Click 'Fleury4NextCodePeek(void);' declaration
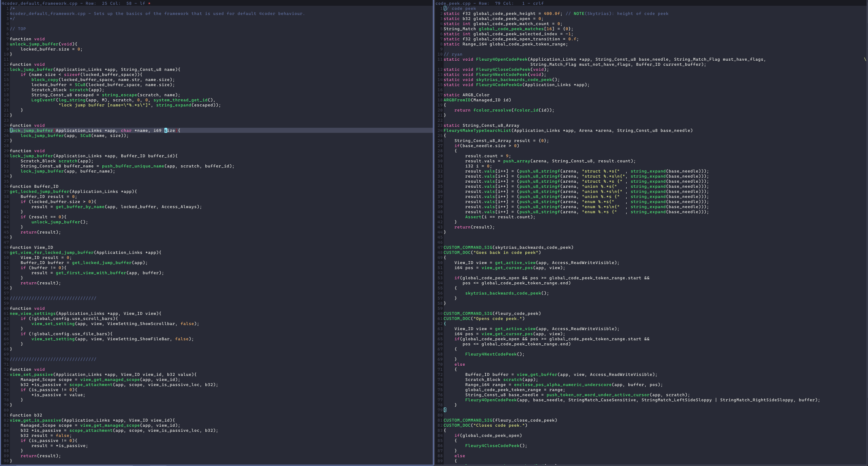Screen dimensions: 868x466 [x=511, y=75]
